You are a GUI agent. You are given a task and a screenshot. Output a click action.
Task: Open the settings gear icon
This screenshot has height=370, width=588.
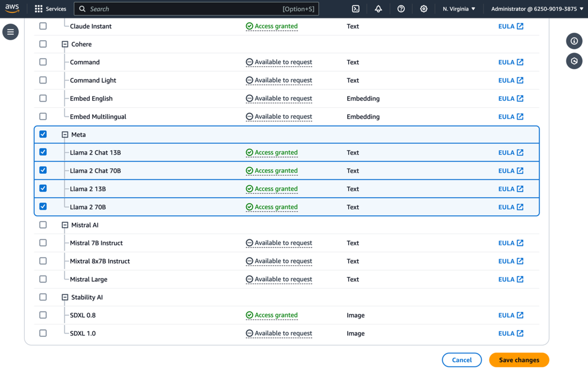pos(424,9)
